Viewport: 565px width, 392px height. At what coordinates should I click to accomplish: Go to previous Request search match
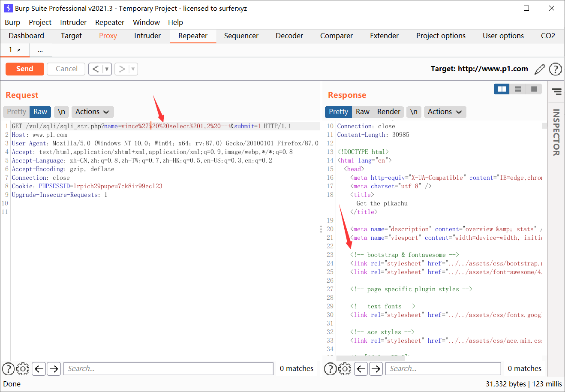39,368
